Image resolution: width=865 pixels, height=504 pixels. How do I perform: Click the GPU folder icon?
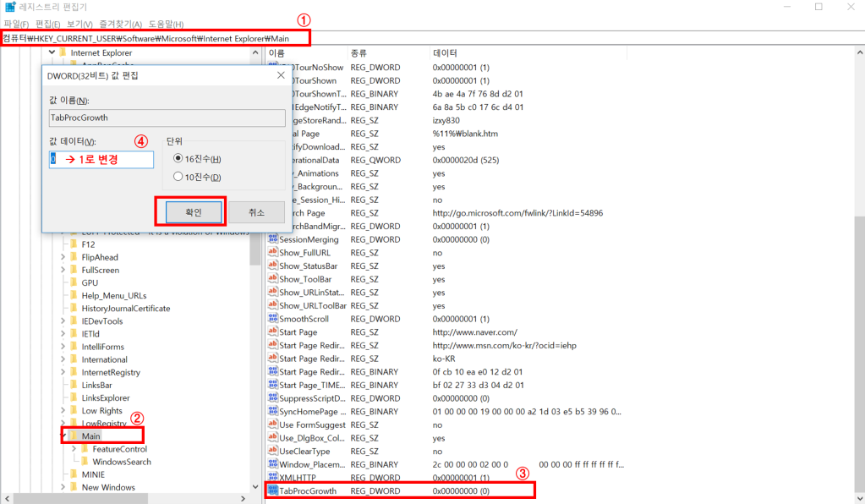74,282
